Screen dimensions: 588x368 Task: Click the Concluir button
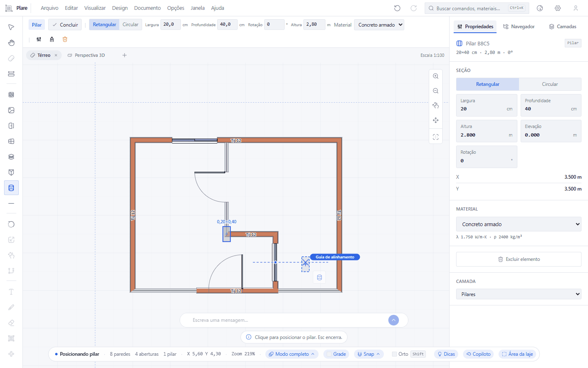pyautogui.click(x=65, y=25)
